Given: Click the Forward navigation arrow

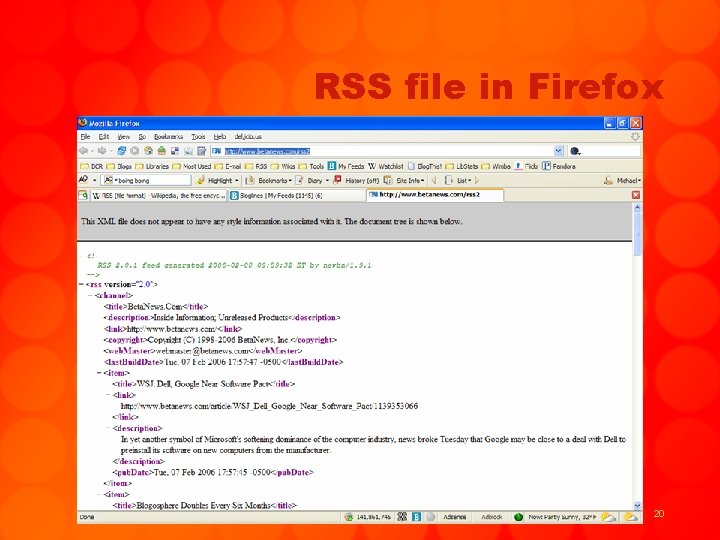Looking at the screenshot, I should (x=102, y=151).
